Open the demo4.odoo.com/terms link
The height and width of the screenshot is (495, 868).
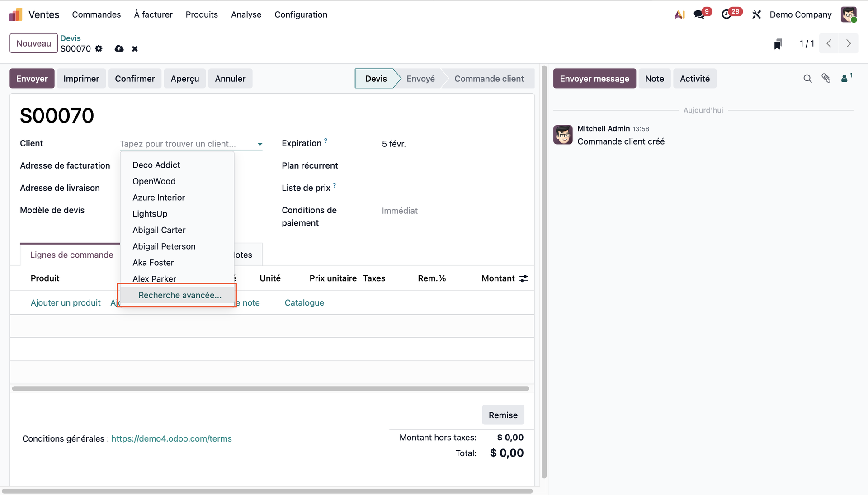point(171,438)
